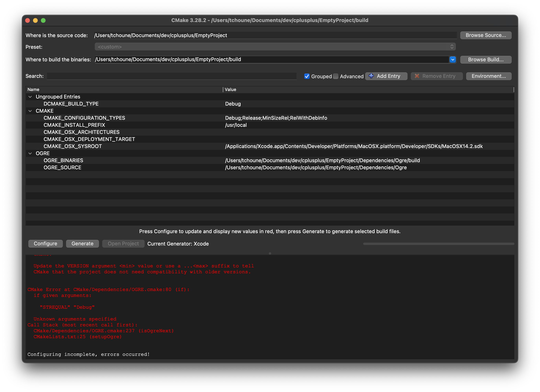Collapse the CMAKE group
Viewport: 540px width, 392px height.
pyautogui.click(x=30, y=111)
